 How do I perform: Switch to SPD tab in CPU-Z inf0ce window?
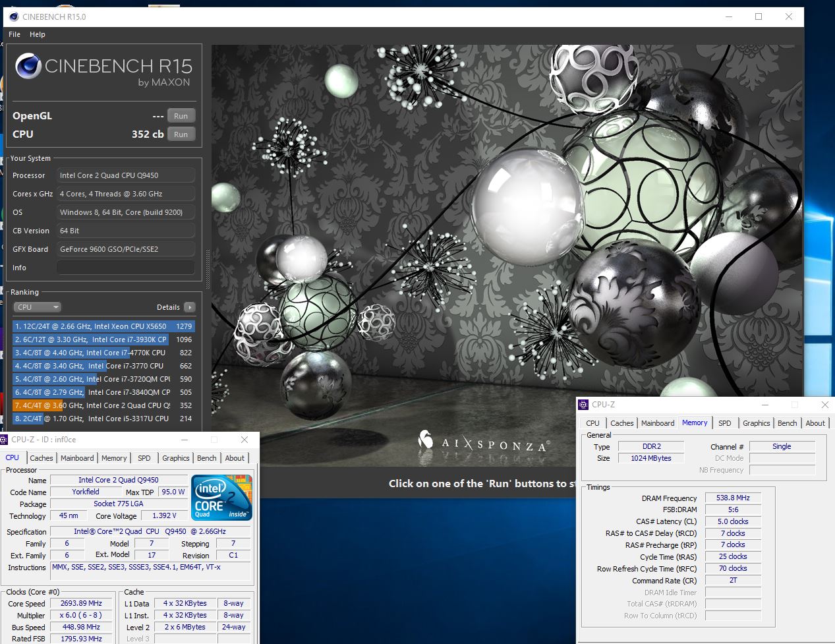coord(144,458)
